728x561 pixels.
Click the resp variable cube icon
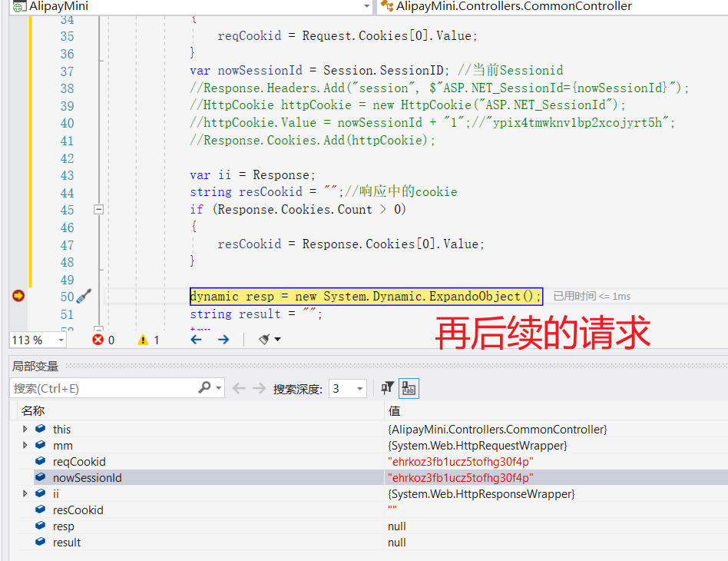point(41,525)
